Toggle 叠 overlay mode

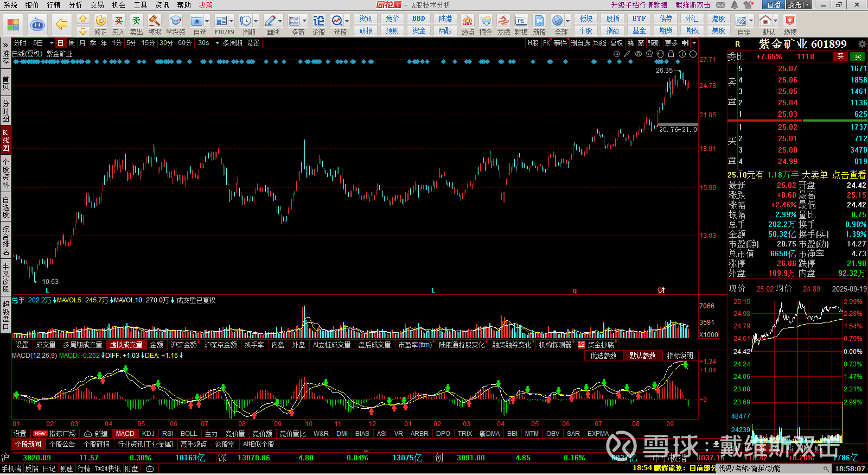tap(630, 43)
